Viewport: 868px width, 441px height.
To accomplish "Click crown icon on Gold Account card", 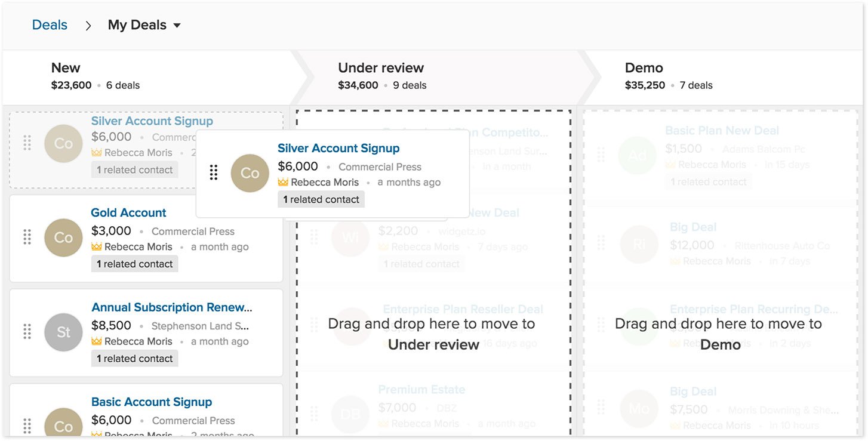I will 97,246.
